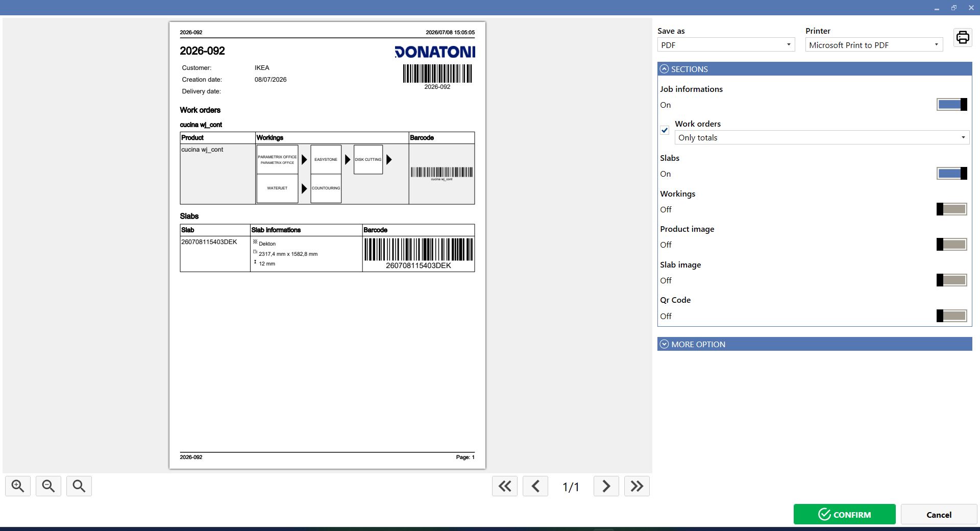Screen dimensions: 980x531
Task: Enable the Workings section toggle
Action: (x=952, y=209)
